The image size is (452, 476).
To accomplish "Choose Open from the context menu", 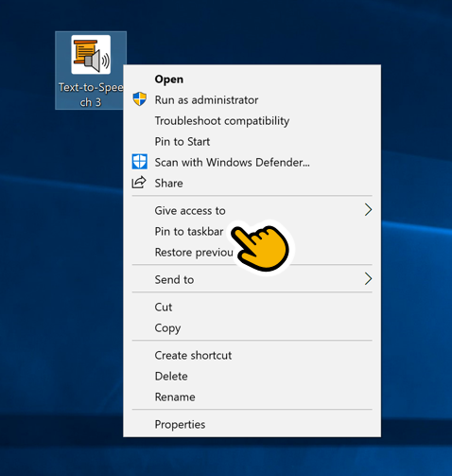I will 252,79.
